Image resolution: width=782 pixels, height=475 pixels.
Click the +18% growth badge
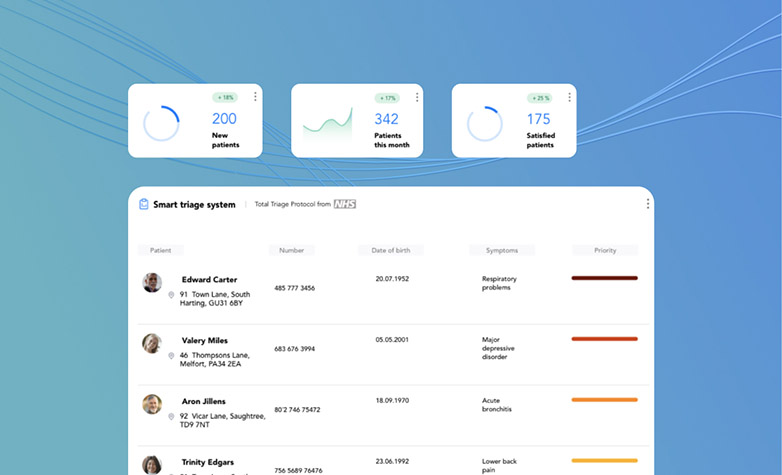pos(225,98)
